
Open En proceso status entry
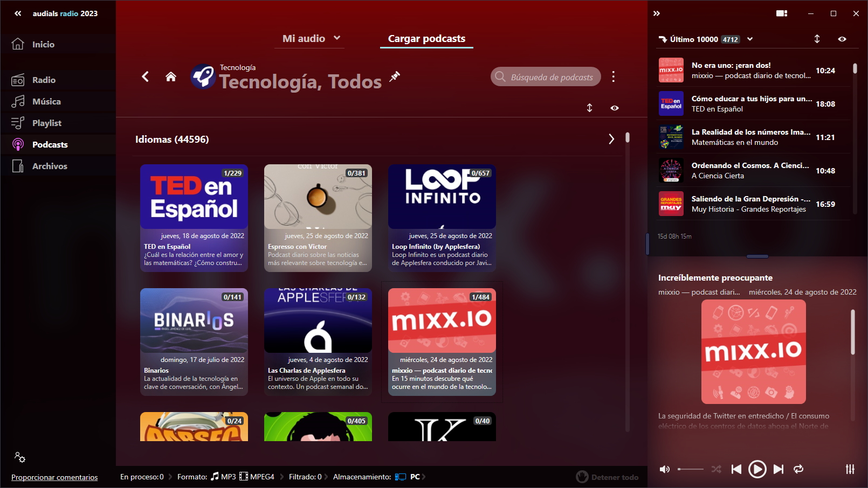click(142, 477)
